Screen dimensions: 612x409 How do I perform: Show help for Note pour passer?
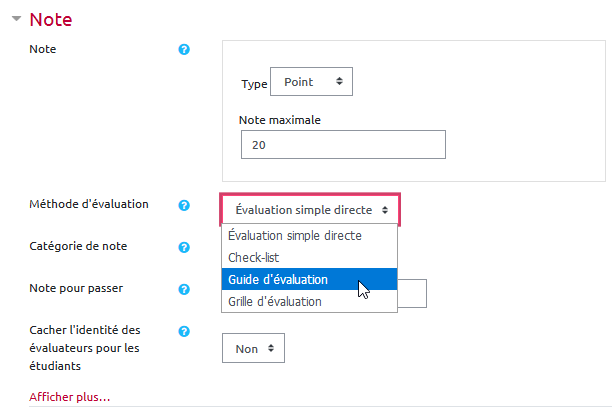pyautogui.click(x=184, y=290)
